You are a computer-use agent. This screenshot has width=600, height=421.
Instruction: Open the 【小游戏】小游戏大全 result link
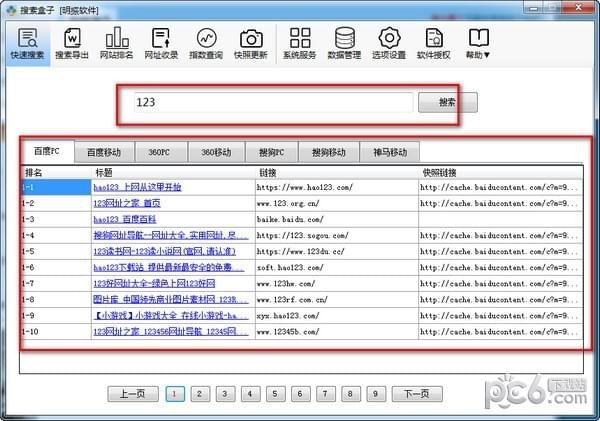tap(171, 316)
